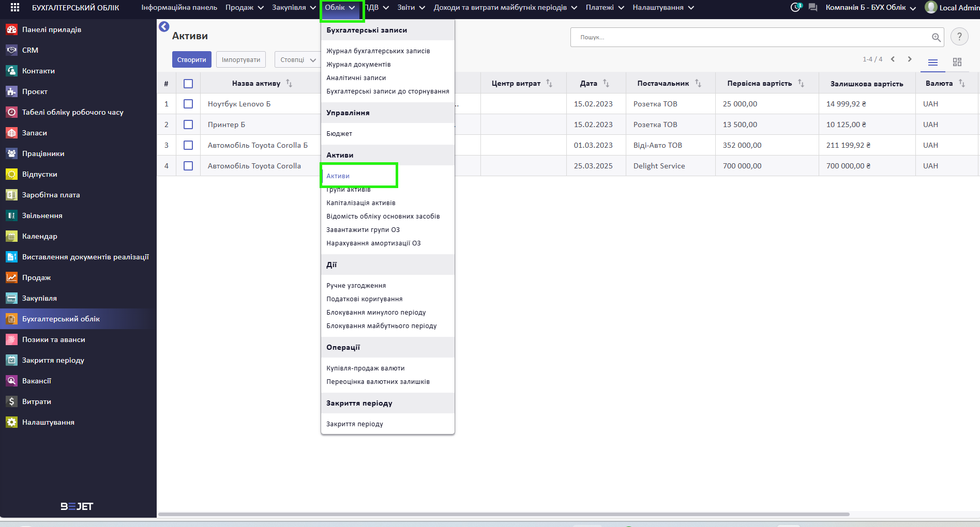Viewport: 980px width, 527px height.
Task: Check the Автомобіль Toyota Corolla Б row checkbox
Action: click(x=188, y=145)
